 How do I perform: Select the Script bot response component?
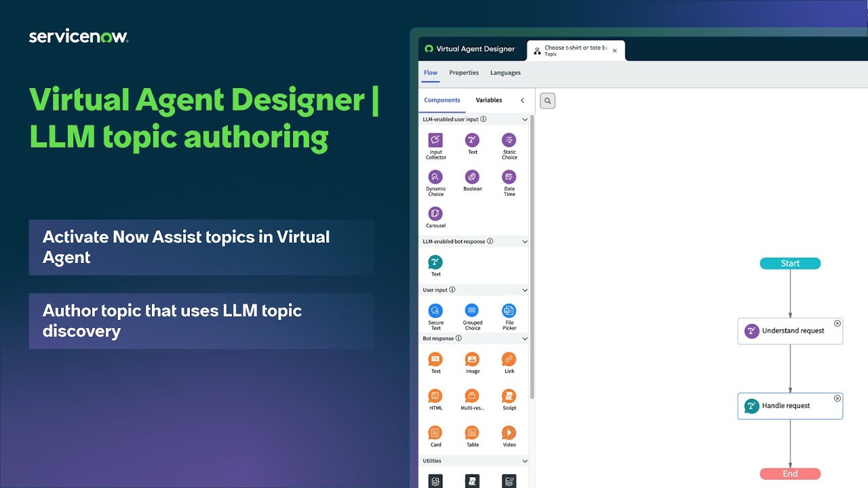click(x=509, y=396)
